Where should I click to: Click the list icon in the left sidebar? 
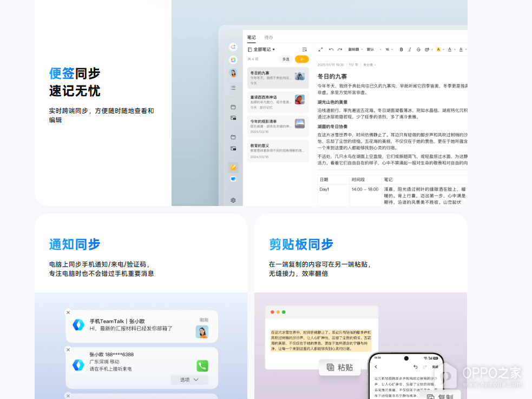tap(233, 88)
